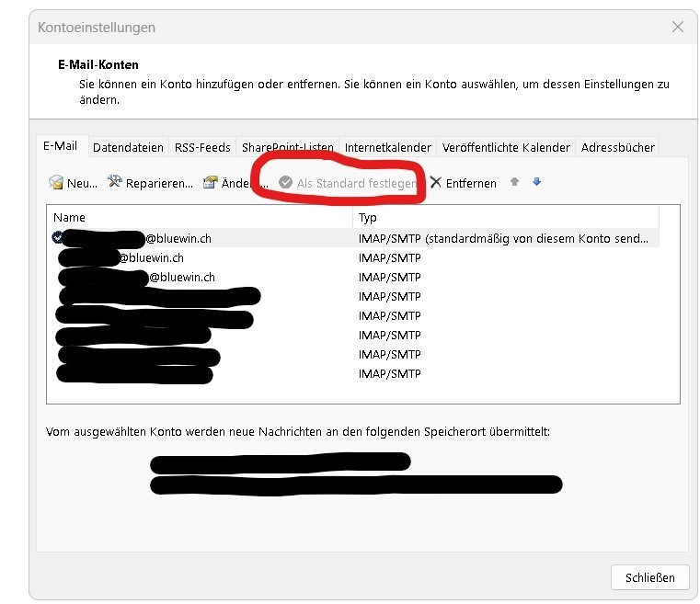This screenshot has width=700, height=604.
Task: Click the Als Standard festlegen checkmark icon
Action: (286, 183)
